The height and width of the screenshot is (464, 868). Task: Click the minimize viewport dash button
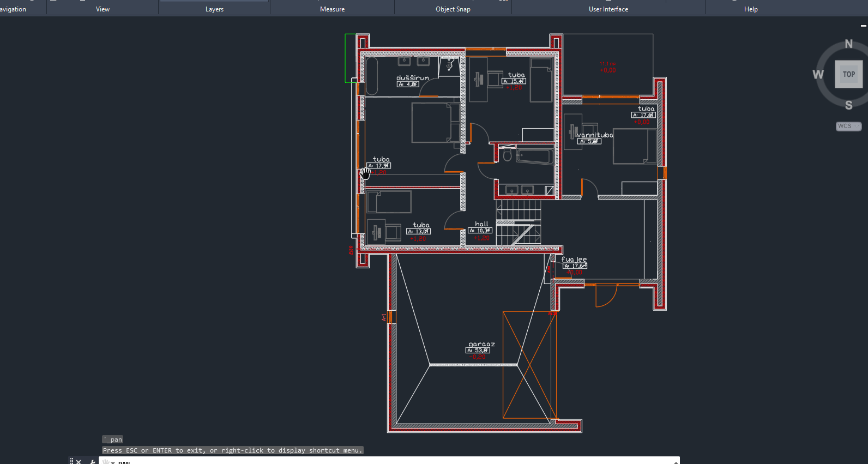(863, 26)
